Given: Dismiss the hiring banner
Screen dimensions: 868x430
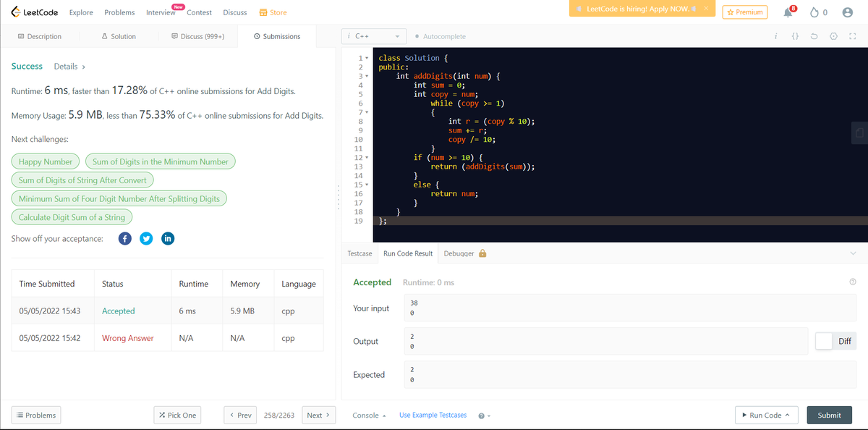Looking at the screenshot, I should 707,9.
